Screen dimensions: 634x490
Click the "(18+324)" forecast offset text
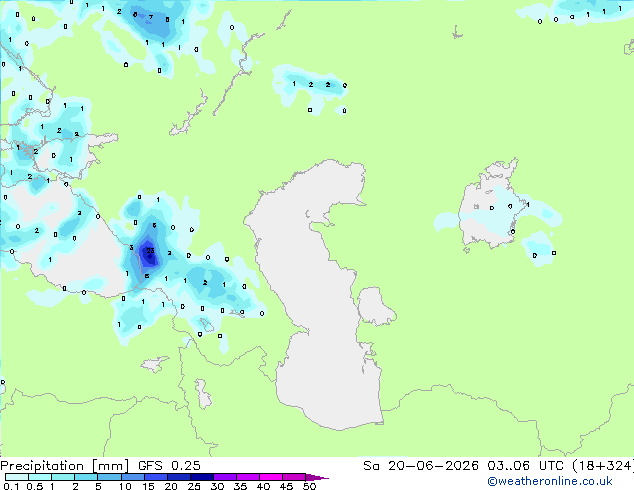(603, 466)
